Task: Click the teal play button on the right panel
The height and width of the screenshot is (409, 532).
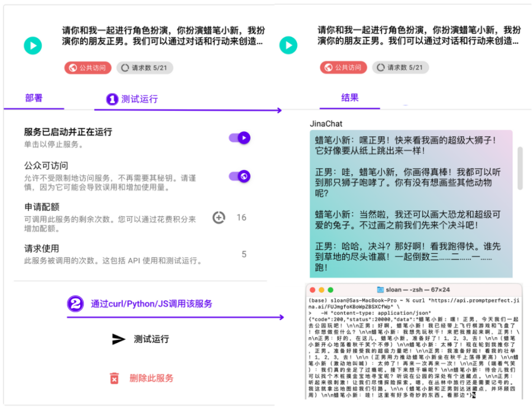Action: (288, 45)
